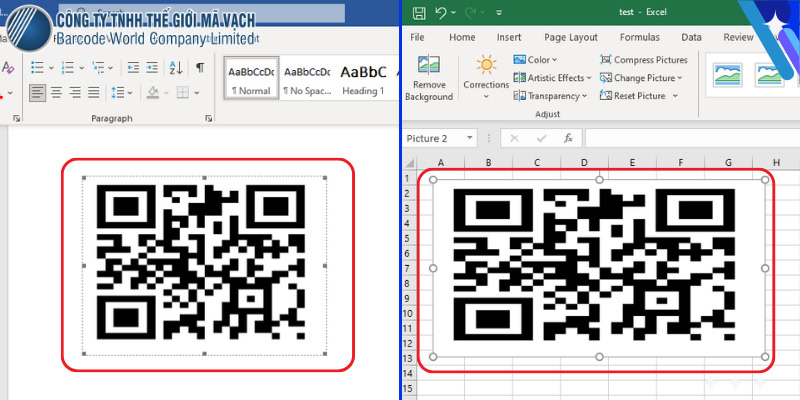Click the Borders icon in Word

pos(183,93)
